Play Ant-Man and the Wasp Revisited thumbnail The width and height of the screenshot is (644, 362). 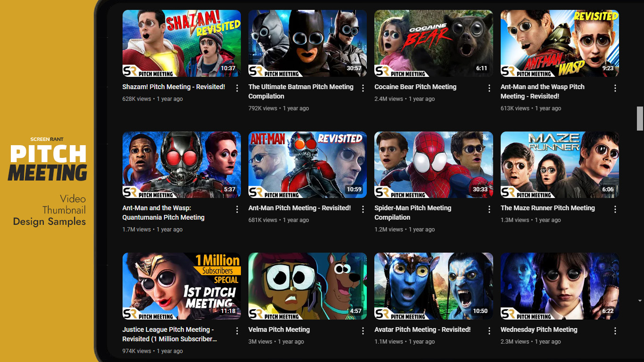pos(560,43)
